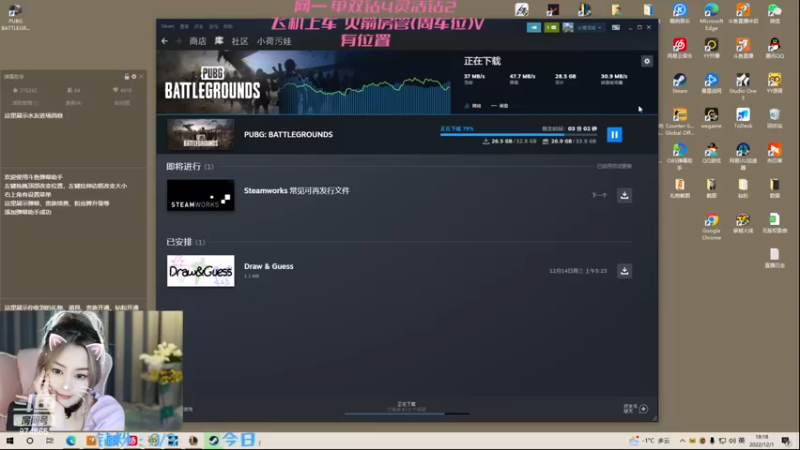Click the 正在下载 heading
The image size is (800, 450).
tap(482, 61)
